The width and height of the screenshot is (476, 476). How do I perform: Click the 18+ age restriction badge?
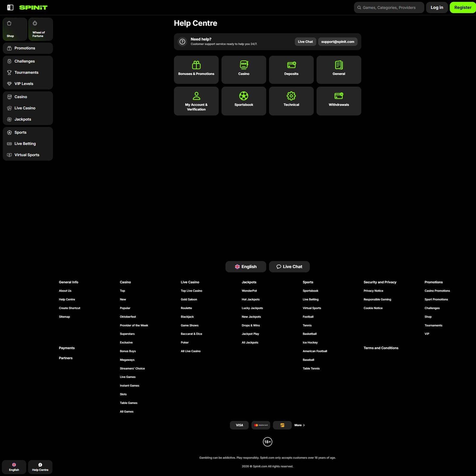[267, 442]
